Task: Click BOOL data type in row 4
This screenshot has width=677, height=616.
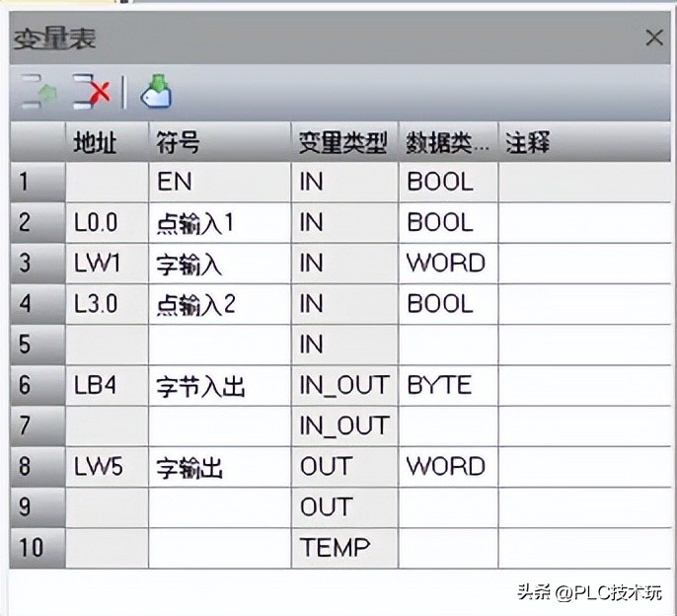Action: pos(448,304)
